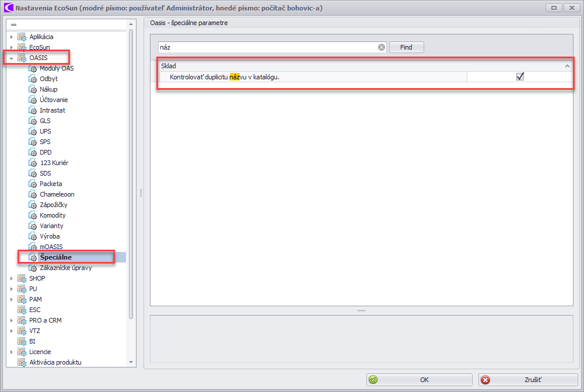
Task: Click the icon beside Aktivácia produktu
Action: click(x=22, y=362)
